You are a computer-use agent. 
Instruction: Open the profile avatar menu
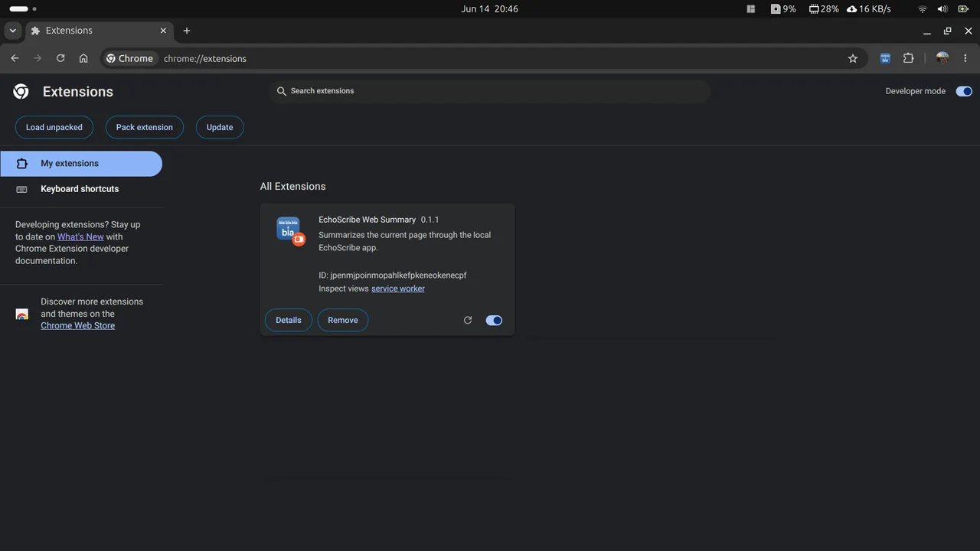tap(942, 58)
